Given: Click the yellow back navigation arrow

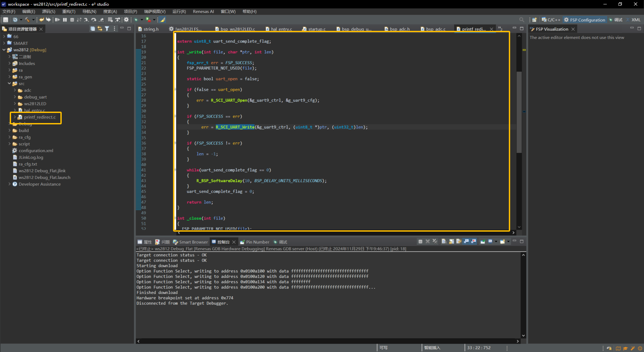Looking at the screenshot, I should point(41,20).
